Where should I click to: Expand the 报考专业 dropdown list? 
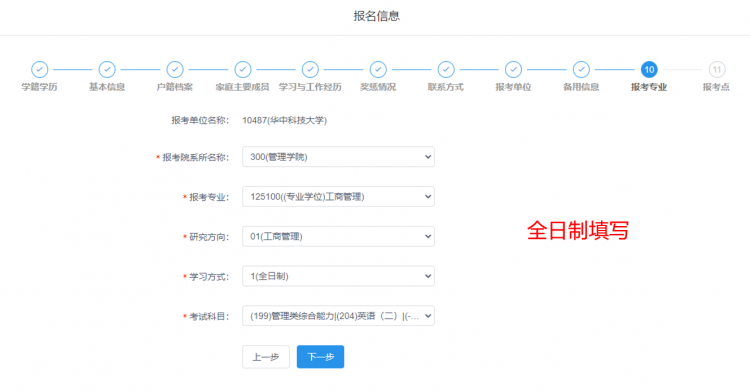tap(338, 196)
